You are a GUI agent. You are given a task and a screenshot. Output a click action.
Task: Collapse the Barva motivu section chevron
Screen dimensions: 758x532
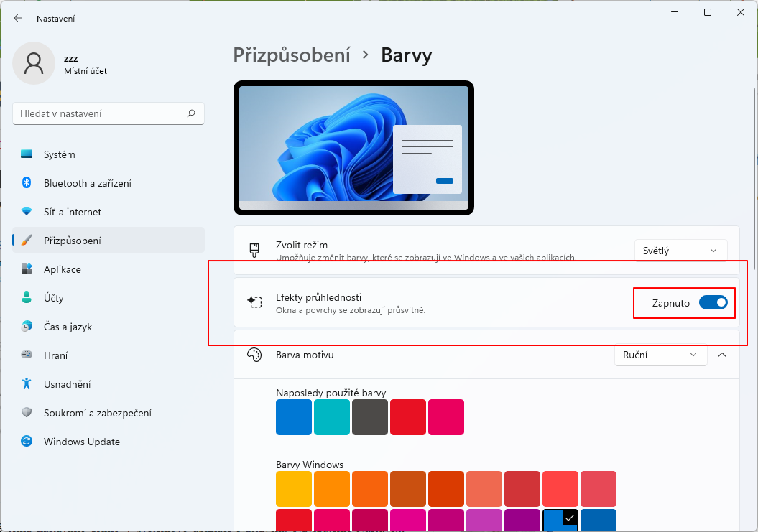(x=722, y=355)
